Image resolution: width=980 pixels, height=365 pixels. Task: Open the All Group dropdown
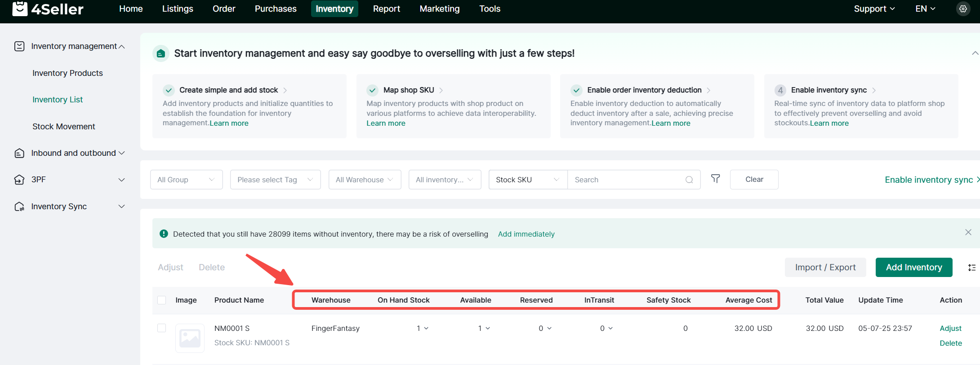tap(186, 180)
